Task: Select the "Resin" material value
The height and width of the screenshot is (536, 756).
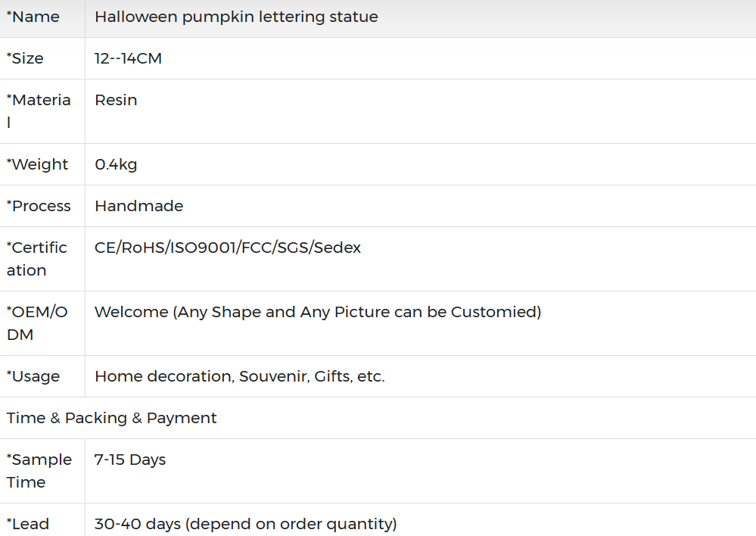Action: 116,100
